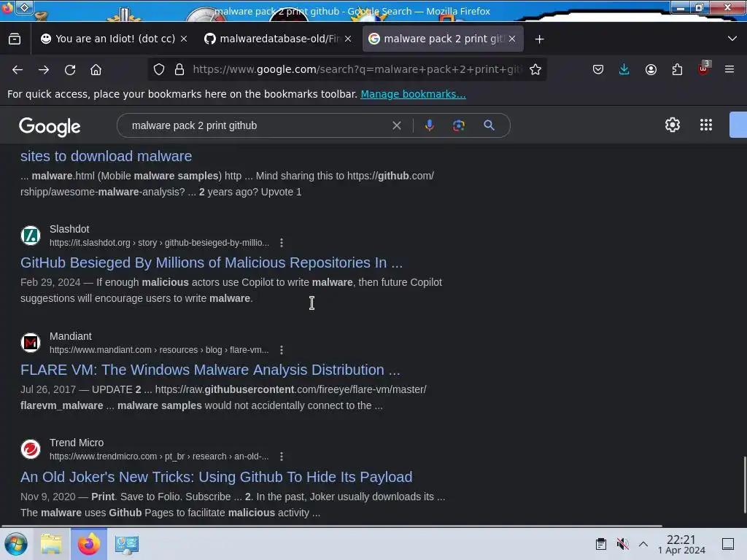
Task: Click the Firefox back arrow button
Action: pos(18,70)
